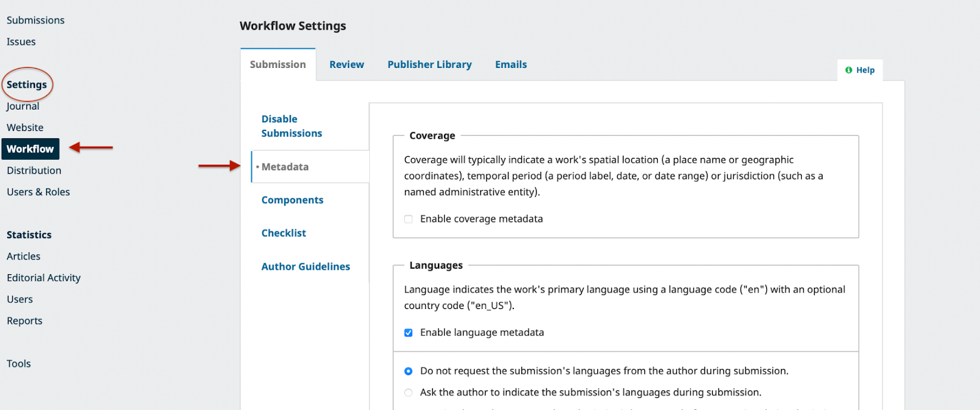The height and width of the screenshot is (410, 980).
Task: Select 'Do not request' languages radio option
Action: 409,371
